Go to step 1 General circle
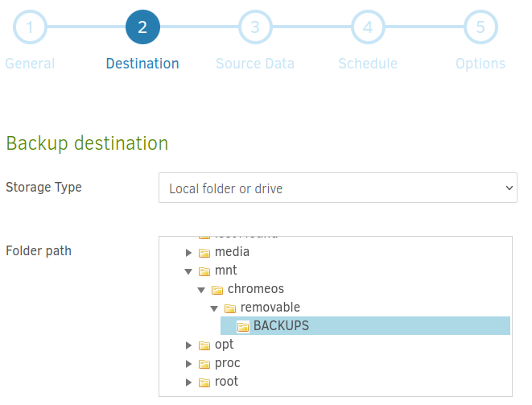Screen dimensions: 532x405 (x=30, y=27)
